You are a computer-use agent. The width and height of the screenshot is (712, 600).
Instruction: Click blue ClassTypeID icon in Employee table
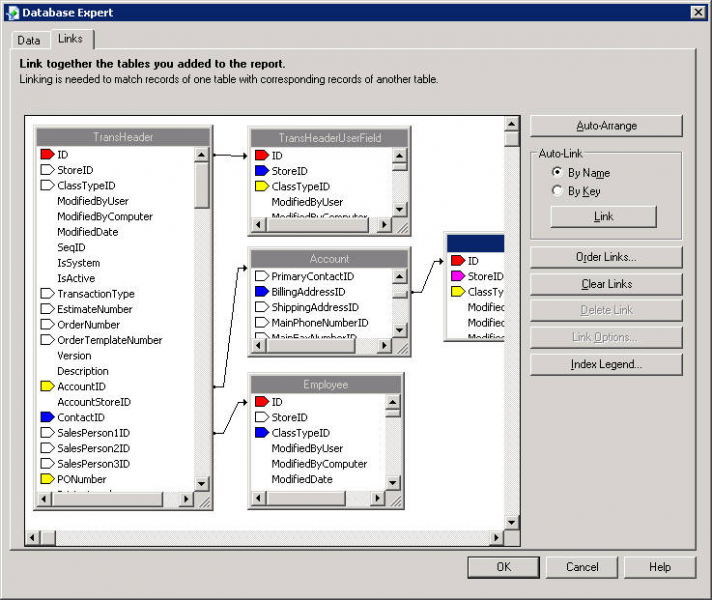[262, 432]
